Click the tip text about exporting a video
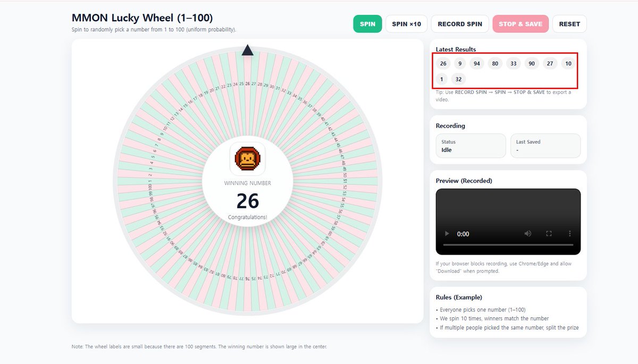The image size is (638, 364). tap(503, 96)
